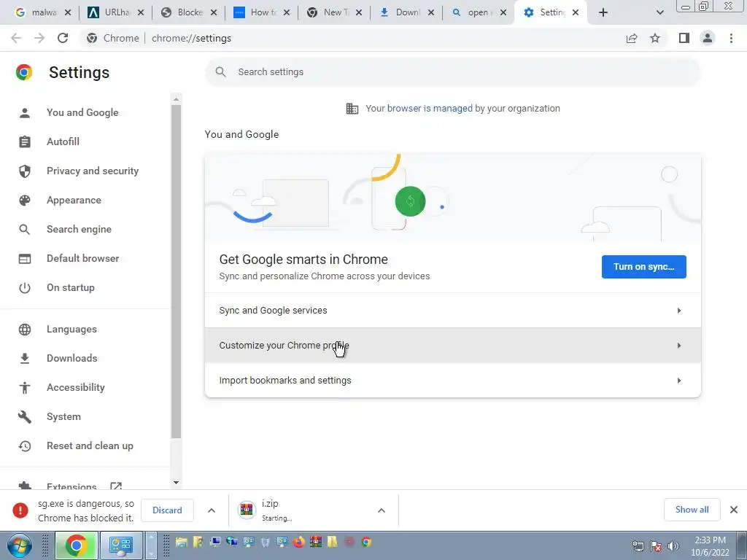The height and width of the screenshot is (560, 747).
Task: Switch to the New Tab tab
Action: [329, 12]
